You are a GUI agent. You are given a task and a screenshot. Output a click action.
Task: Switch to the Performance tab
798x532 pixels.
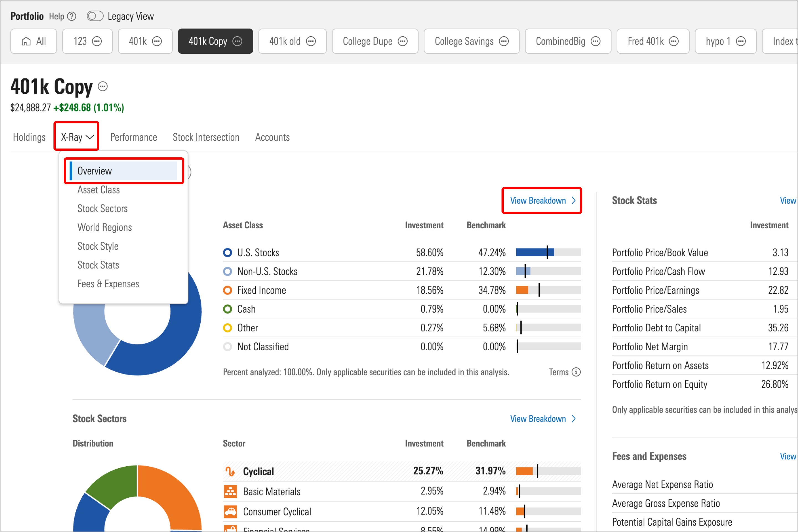(x=134, y=137)
